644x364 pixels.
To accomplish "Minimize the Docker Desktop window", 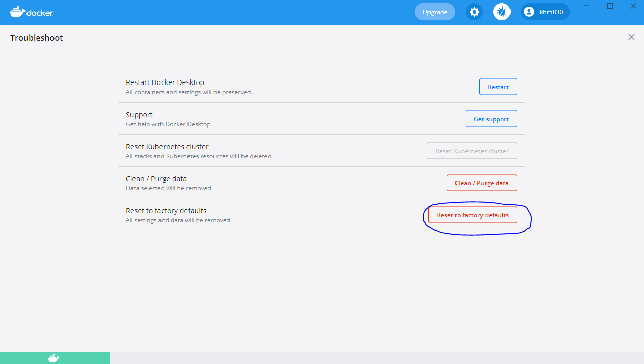I will [x=587, y=6].
